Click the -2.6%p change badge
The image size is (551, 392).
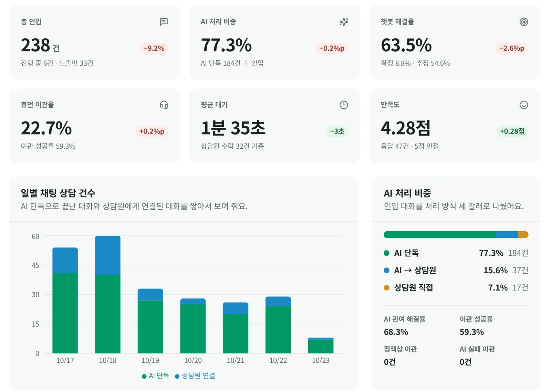point(512,48)
